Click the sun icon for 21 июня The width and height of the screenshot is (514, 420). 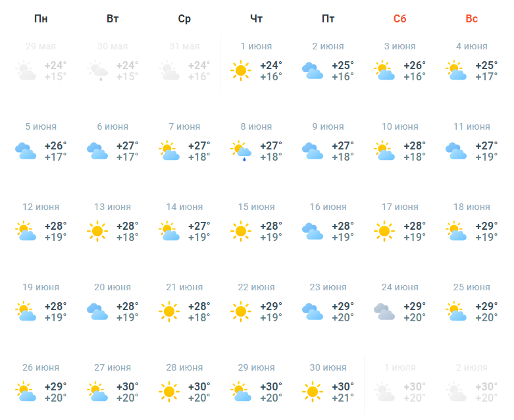(169, 311)
